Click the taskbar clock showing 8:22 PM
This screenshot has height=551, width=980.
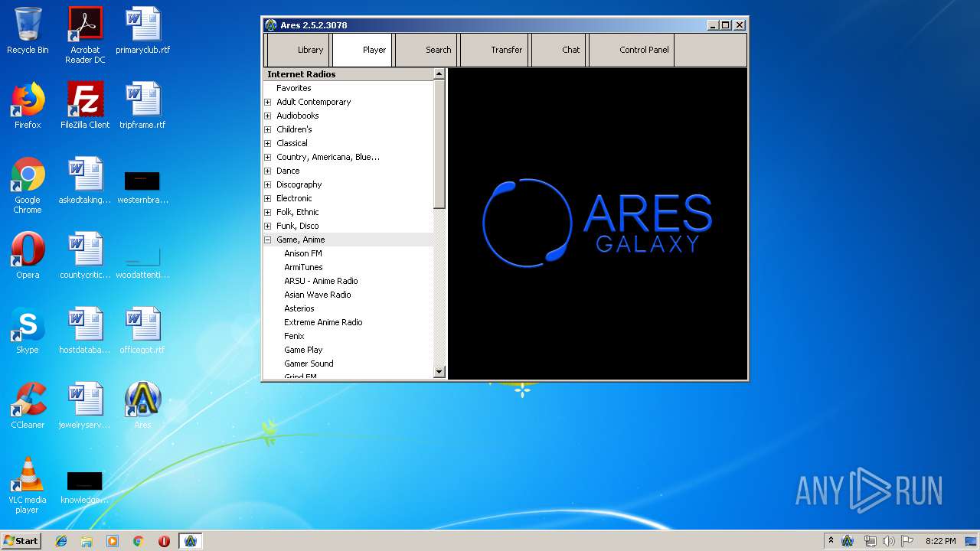click(941, 541)
